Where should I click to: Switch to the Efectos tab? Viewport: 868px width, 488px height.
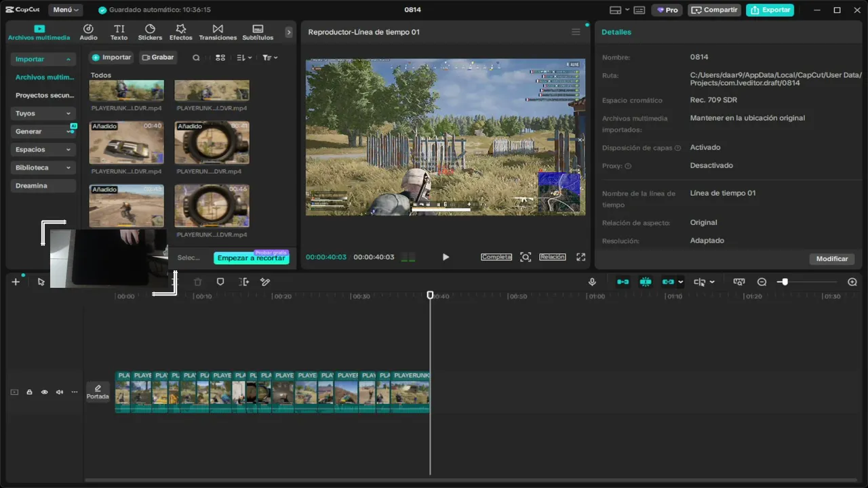[181, 32]
